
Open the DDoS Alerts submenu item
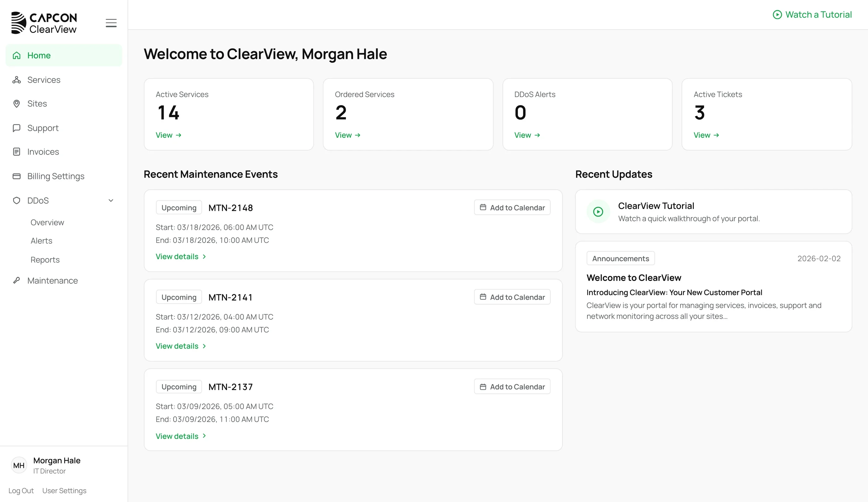click(x=41, y=241)
